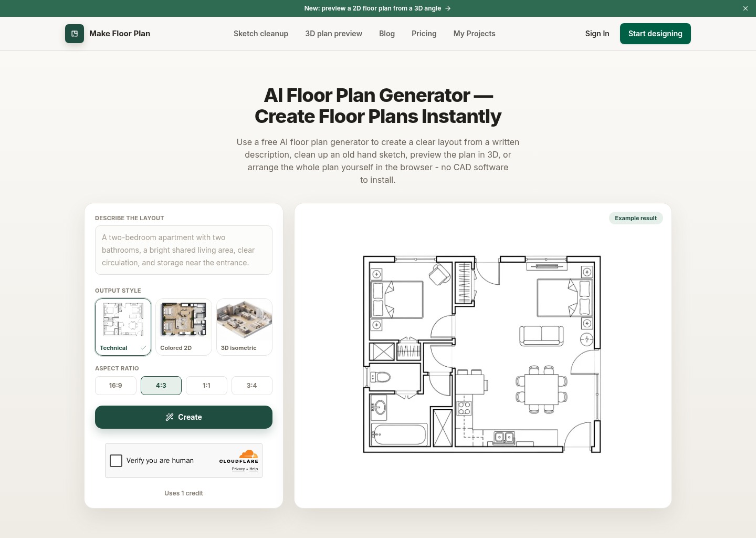Image resolution: width=756 pixels, height=538 pixels.
Task: Select the Technical output style
Action: [123, 327]
